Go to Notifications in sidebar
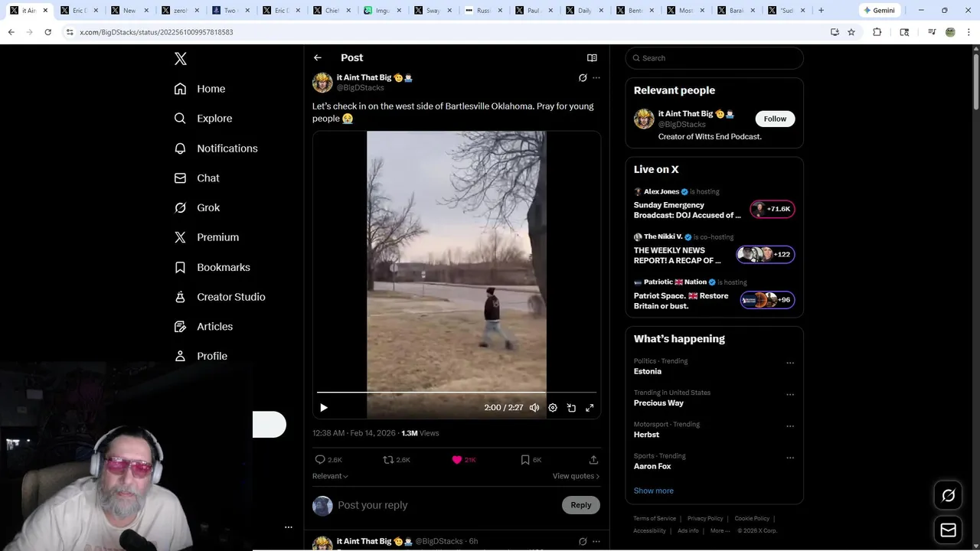 [216, 148]
